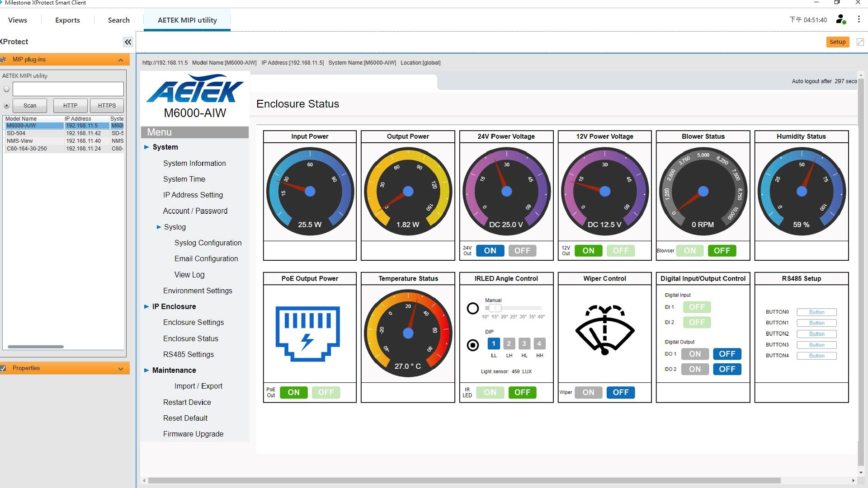Open System Information page
Viewport: 868px width, 488px height.
coord(194,163)
